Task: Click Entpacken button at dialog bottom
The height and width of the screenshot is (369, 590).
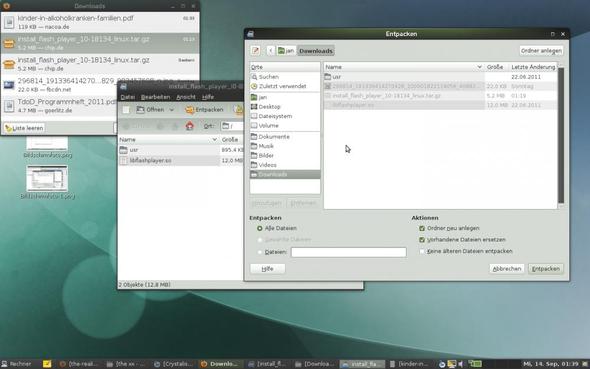Action: [546, 269]
